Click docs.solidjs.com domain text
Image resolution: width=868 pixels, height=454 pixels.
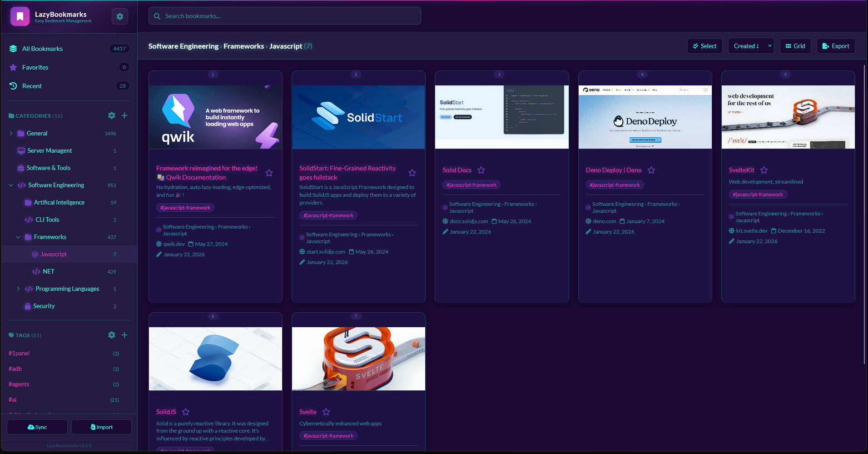(x=469, y=221)
